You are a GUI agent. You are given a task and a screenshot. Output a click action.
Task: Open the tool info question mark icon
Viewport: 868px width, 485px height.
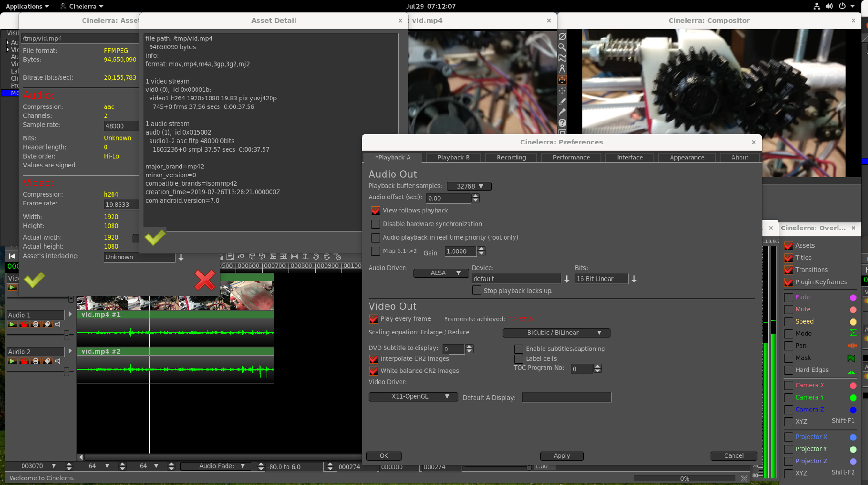[562, 123]
